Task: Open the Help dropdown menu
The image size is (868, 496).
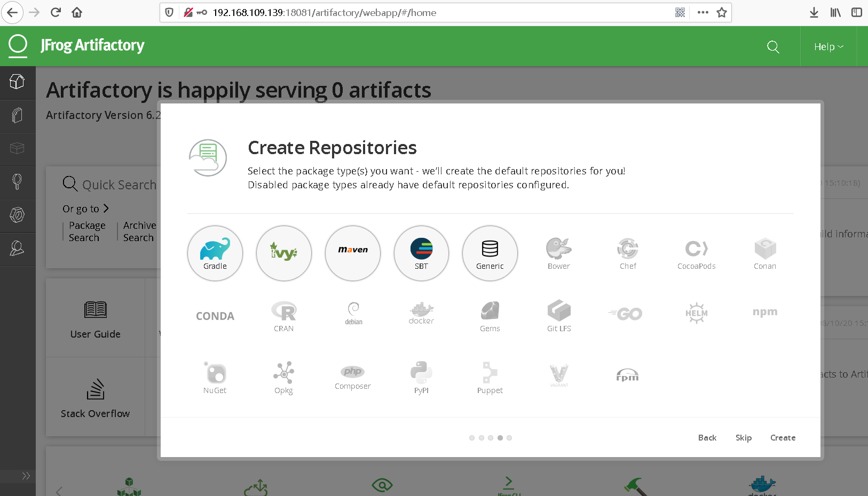Action: pos(828,47)
